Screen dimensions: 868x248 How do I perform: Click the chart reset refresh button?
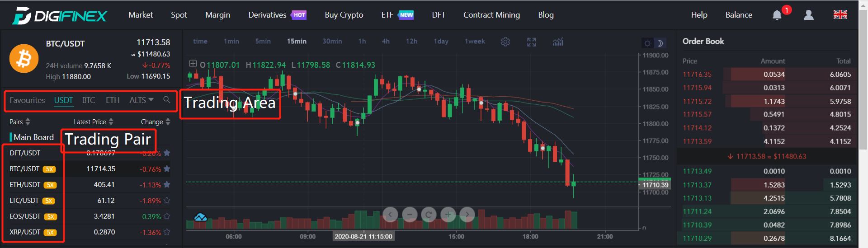click(x=429, y=214)
